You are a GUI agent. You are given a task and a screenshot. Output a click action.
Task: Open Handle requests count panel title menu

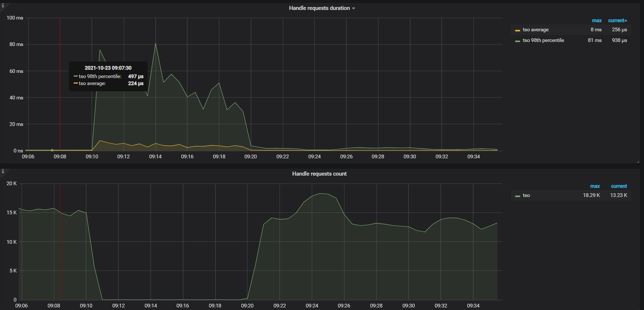tap(319, 174)
